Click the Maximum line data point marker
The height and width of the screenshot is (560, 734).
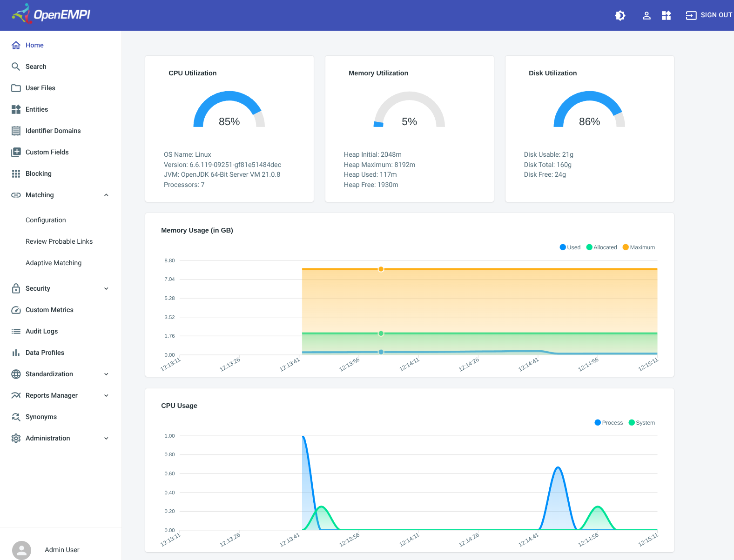pyautogui.click(x=381, y=269)
